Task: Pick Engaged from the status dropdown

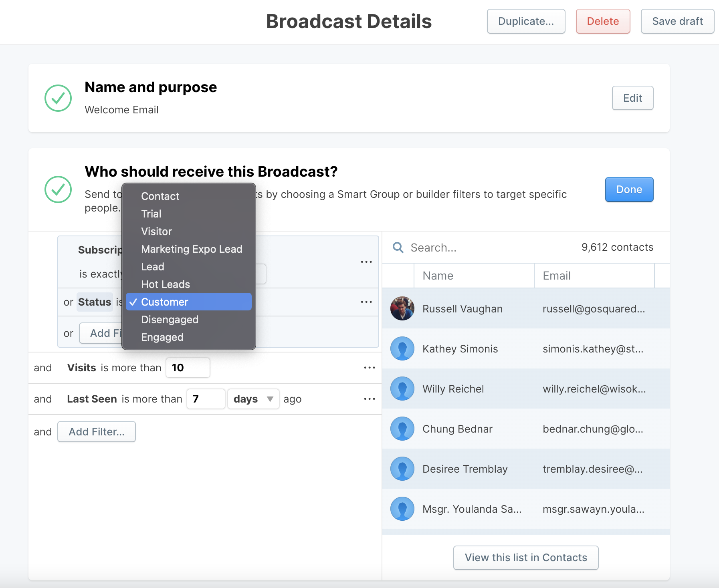Action: pyautogui.click(x=189, y=337)
